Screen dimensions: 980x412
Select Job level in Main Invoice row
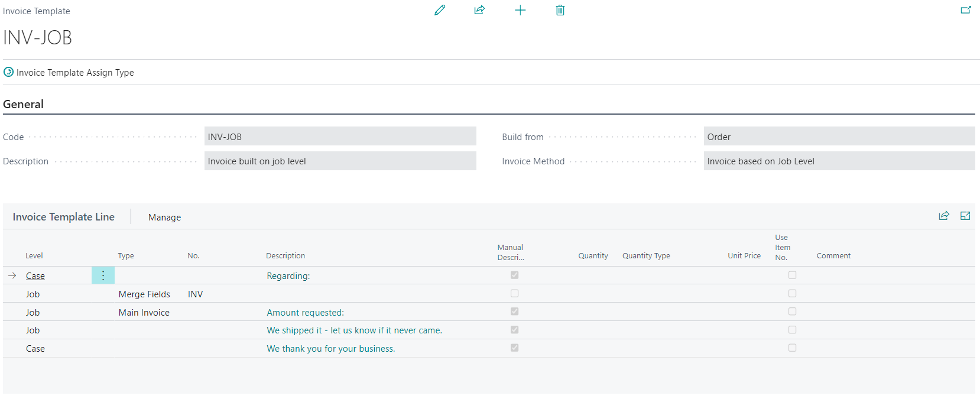pyautogui.click(x=33, y=313)
